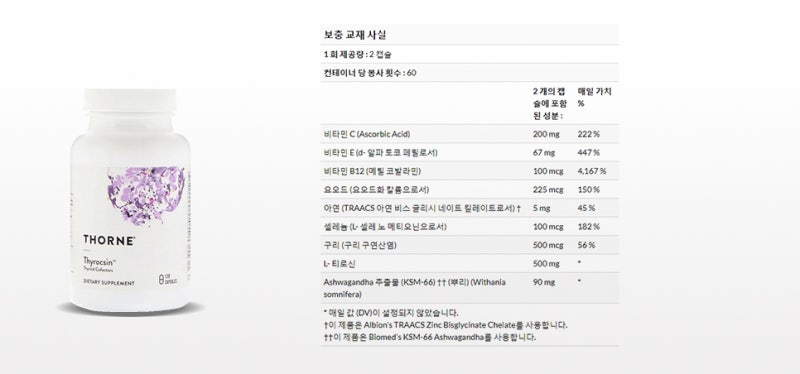Click the '45 %' daily value
Image resolution: width=800 pixels, height=374 pixels.
coord(586,208)
